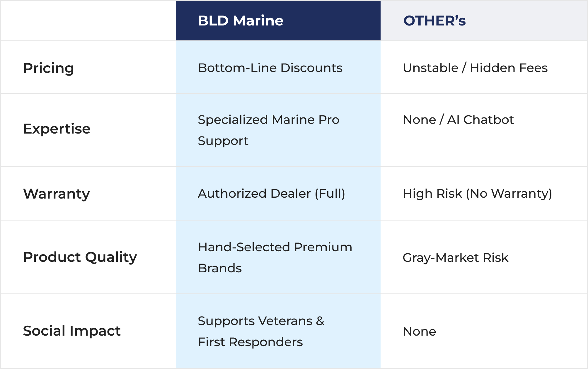
Task: Select the Unstable / Hidden Fees cell
Action: pyautogui.click(x=475, y=68)
